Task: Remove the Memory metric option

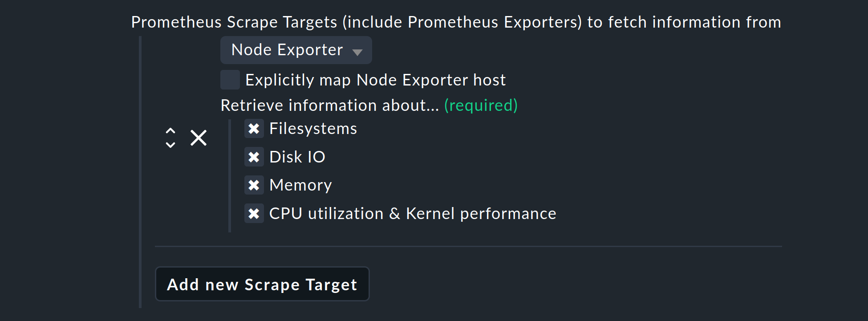Action: pyautogui.click(x=254, y=185)
